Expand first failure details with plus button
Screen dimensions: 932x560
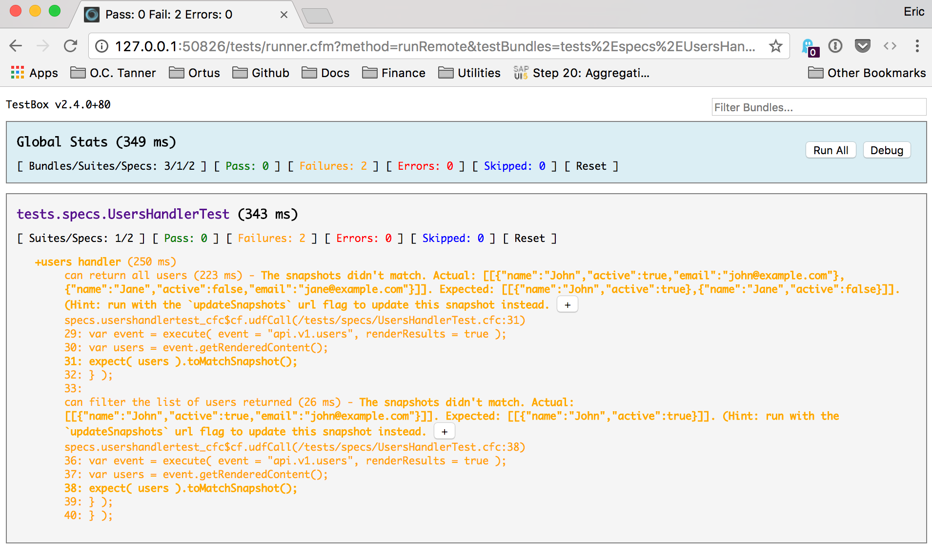(x=567, y=305)
